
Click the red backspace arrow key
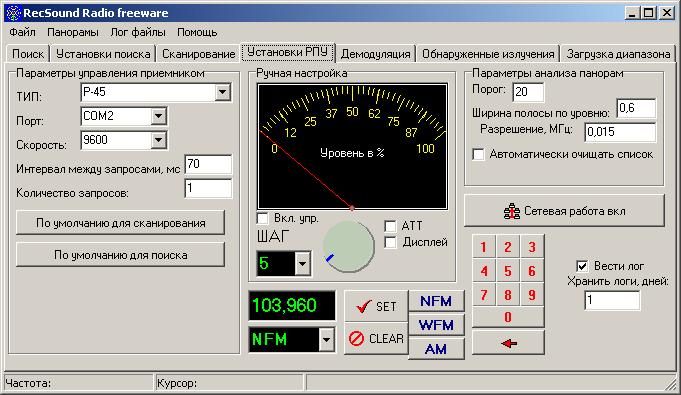[508, 343]
